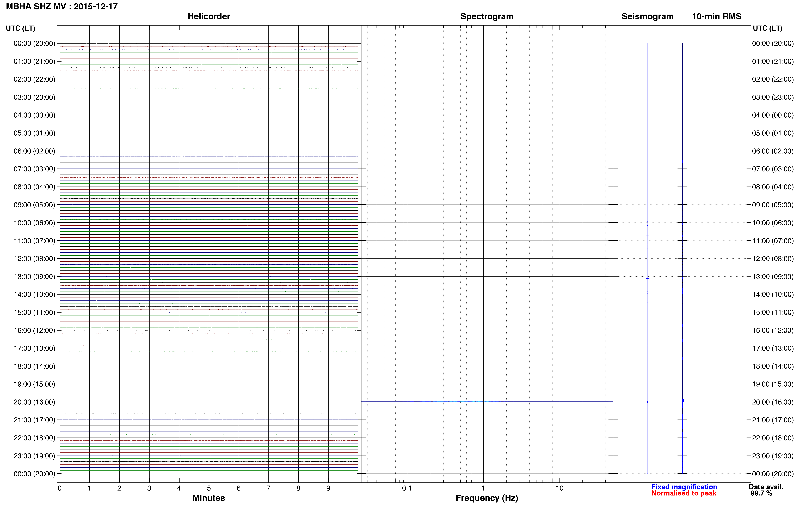This screenshot has height=508, width=812.
Task: Select the 'Frequency (Hz)' axis title
Action: 487,498
